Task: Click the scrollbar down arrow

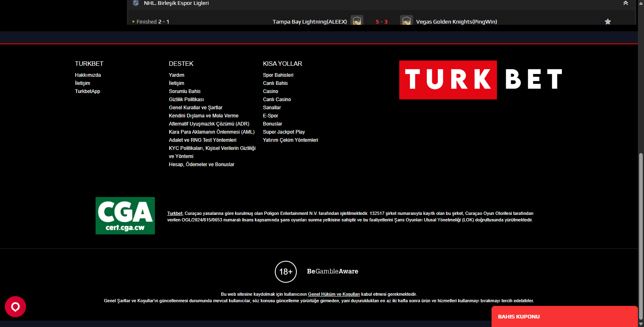Action: tap(641, 324)
